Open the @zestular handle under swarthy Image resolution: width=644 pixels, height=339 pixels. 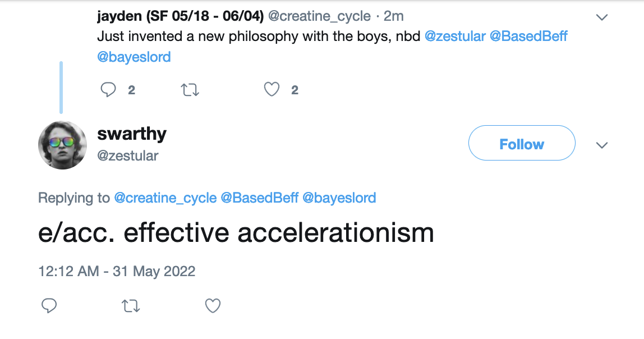[x=128, y=155]
